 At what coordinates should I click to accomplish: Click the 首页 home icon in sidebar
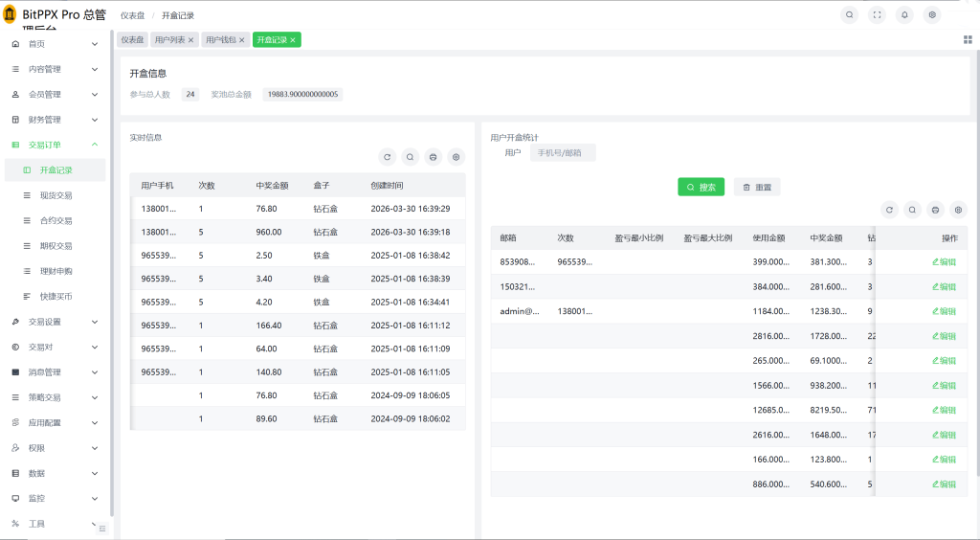pos(15,44)
